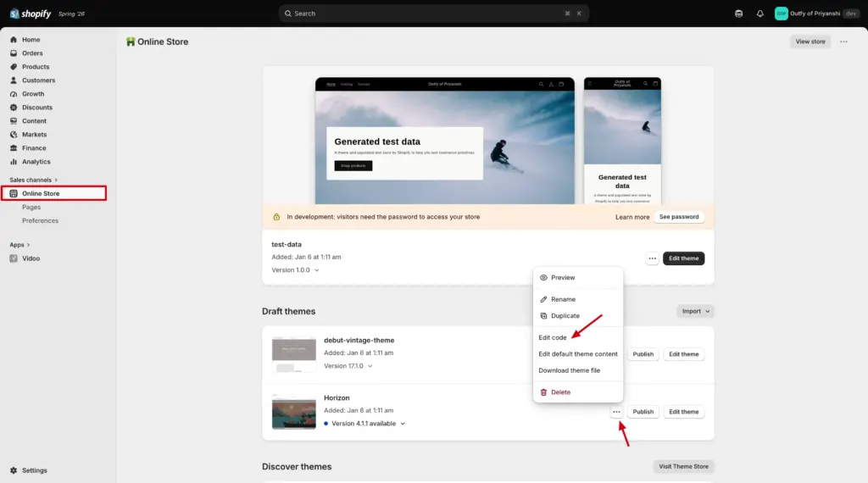Select Delete in the theme menu
This screenshot has width=868, height=483.
pos(560,392)
